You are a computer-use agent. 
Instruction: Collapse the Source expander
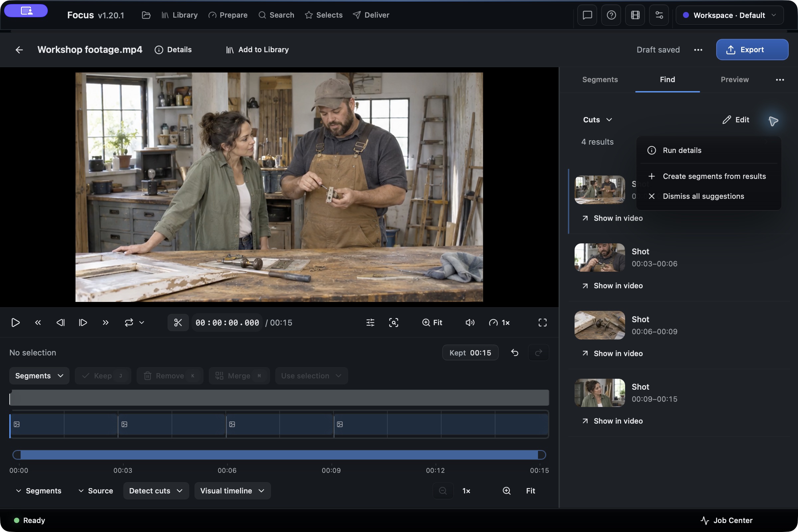(96, 491)
